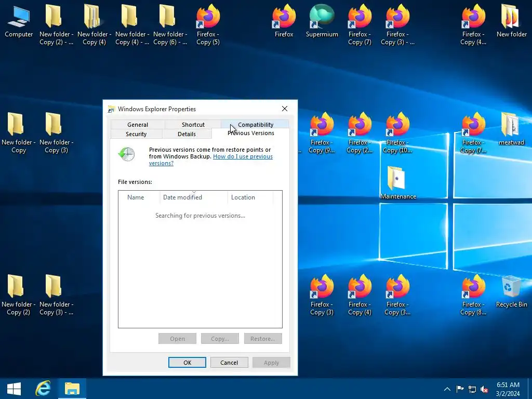
Task: Select the Firefox - Copy (9... shortcut
Action: tap(322, 132)
